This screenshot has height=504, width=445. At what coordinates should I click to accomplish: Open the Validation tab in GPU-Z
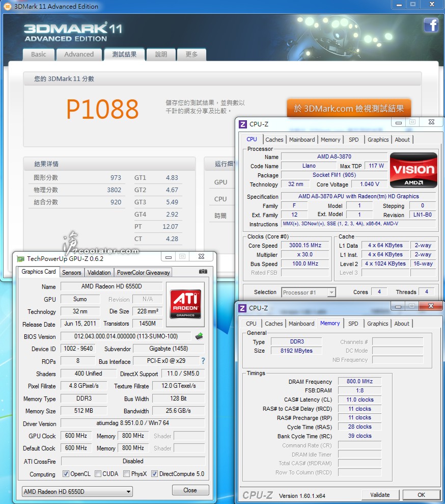[x=99, y=273]
